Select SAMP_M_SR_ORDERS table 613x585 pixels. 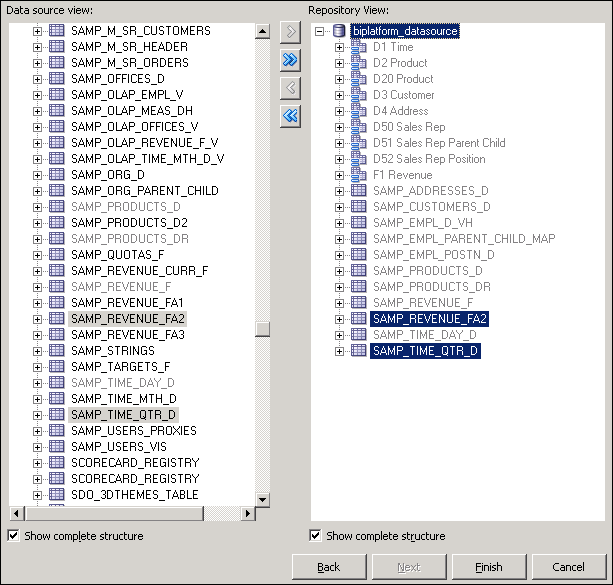pyautogui.click(x=130, y=63)
